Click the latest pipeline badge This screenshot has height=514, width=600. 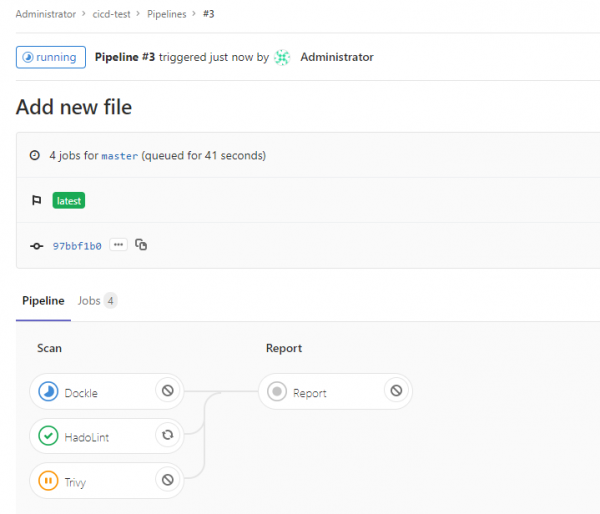[69, 201]
